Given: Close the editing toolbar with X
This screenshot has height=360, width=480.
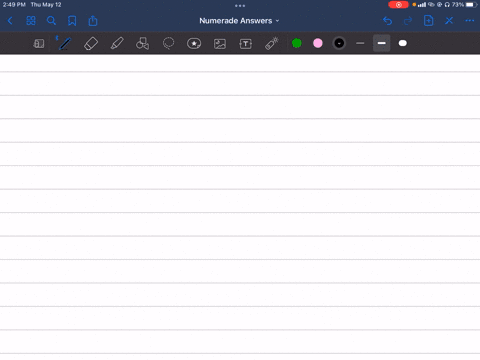Looking at the screenshot, I should click(449, 21).
